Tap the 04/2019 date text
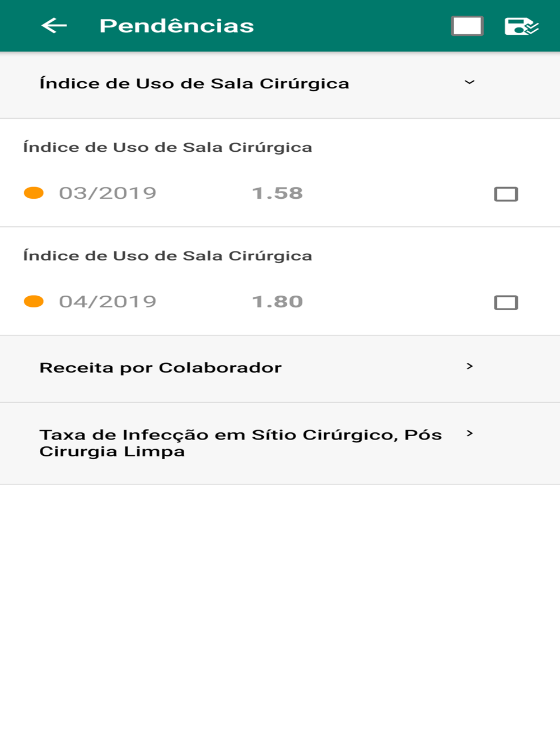The image size is (560, 747). [x=108, y=302]
